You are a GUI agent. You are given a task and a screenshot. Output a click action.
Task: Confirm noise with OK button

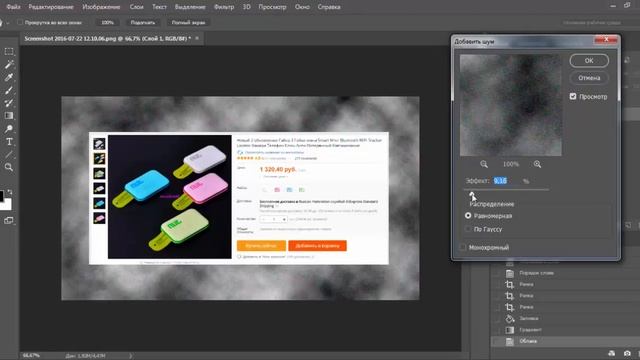coord(589,60)
